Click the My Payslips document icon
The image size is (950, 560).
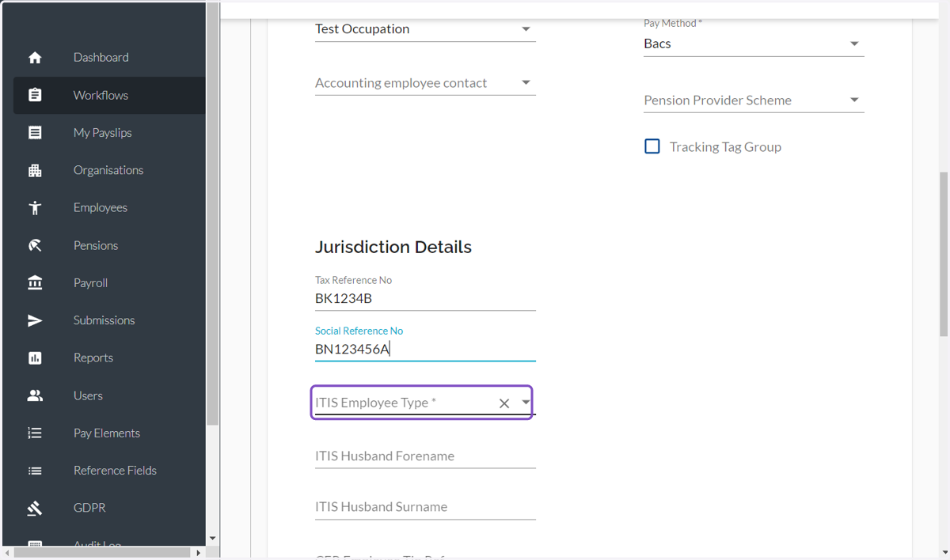[35, 133]
